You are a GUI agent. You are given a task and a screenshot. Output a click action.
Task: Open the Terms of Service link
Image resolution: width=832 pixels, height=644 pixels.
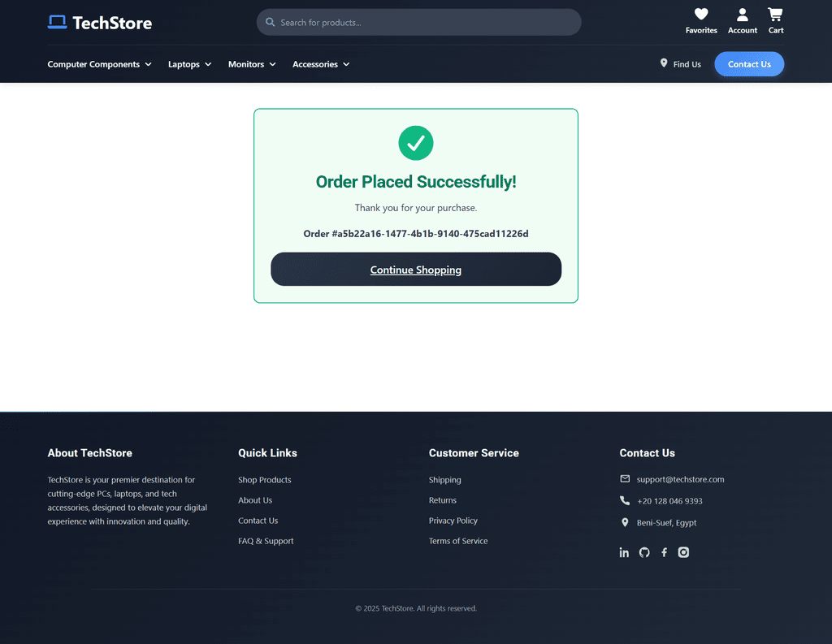coord(458,541)
